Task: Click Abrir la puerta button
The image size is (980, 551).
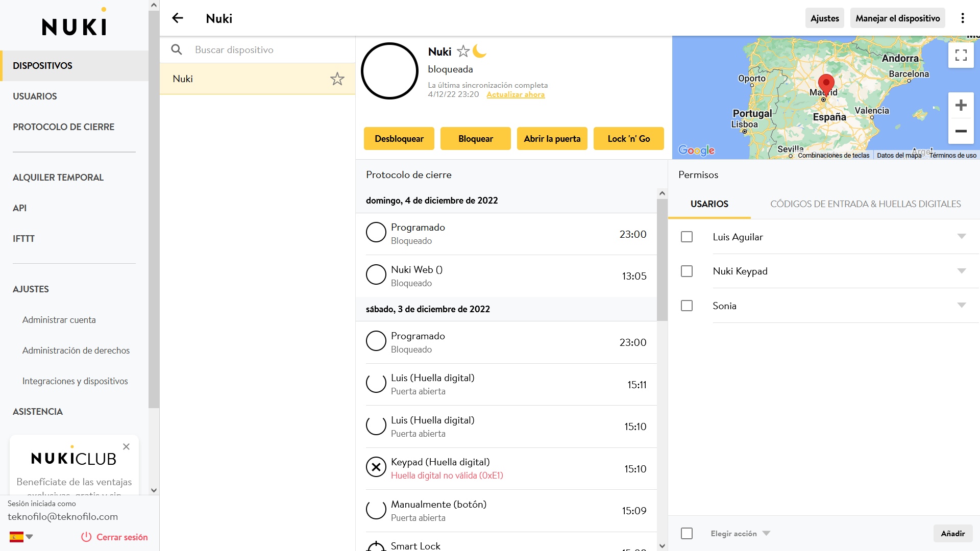Action: point(552,139)
